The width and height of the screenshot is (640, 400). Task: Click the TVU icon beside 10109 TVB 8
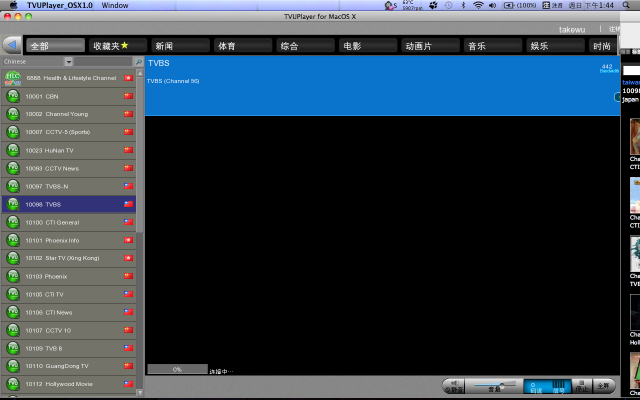click(13, 348)
